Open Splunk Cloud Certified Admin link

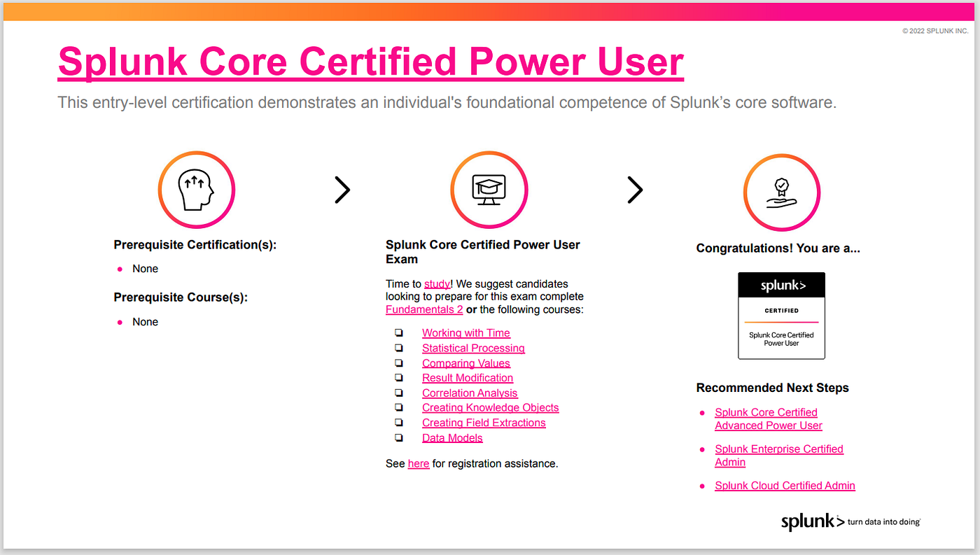coord(785,486)
